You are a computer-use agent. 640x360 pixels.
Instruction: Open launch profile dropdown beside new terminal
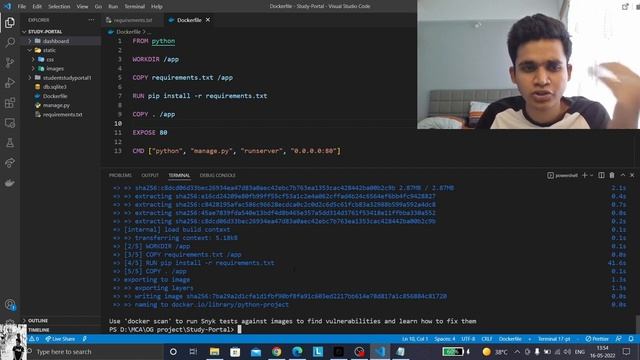pyautogui.click(x=591, y=176)
